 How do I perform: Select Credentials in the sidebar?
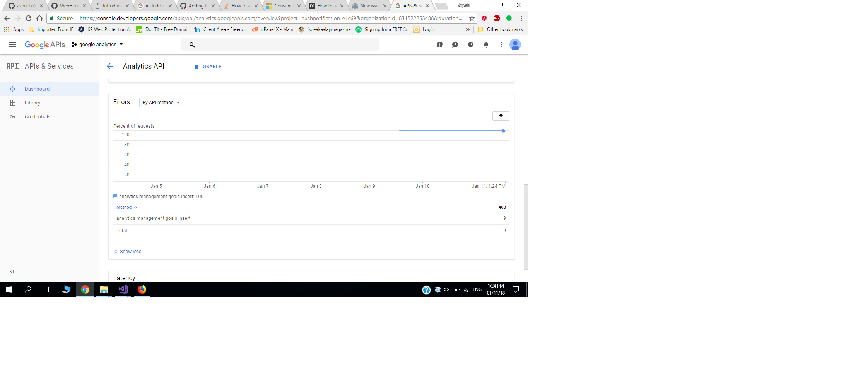coord(38,117)
